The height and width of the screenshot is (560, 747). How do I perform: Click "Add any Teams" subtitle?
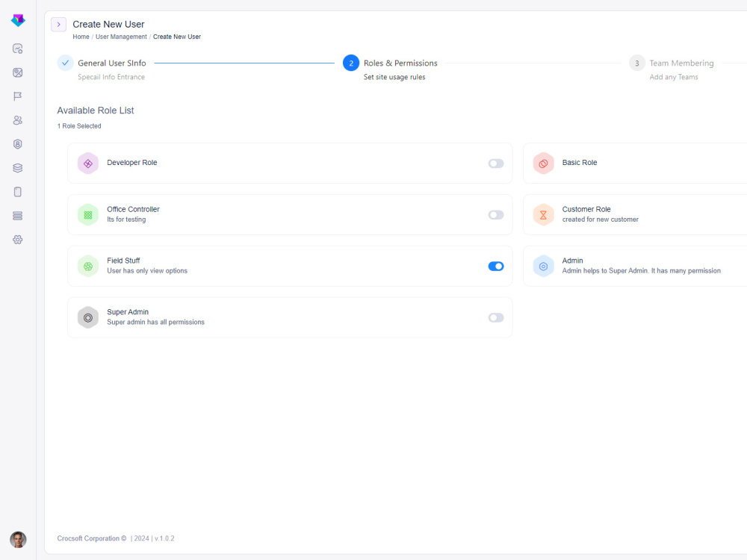click(x=674, y=77)
